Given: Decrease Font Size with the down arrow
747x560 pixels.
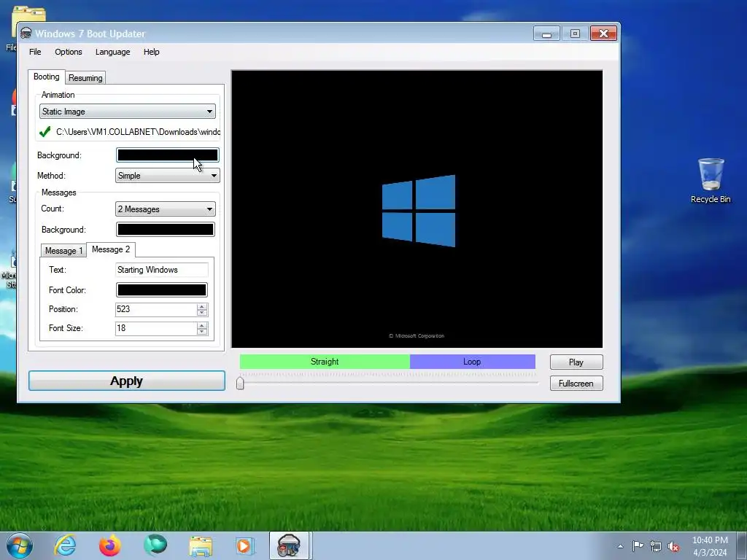Looking at the screenshot, I should (202, 332).
